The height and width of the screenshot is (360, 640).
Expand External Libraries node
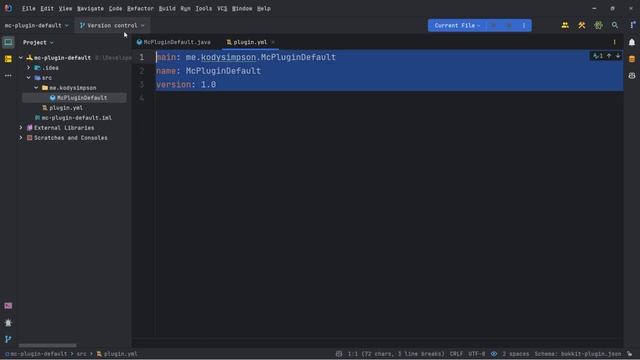pos(21,128)
